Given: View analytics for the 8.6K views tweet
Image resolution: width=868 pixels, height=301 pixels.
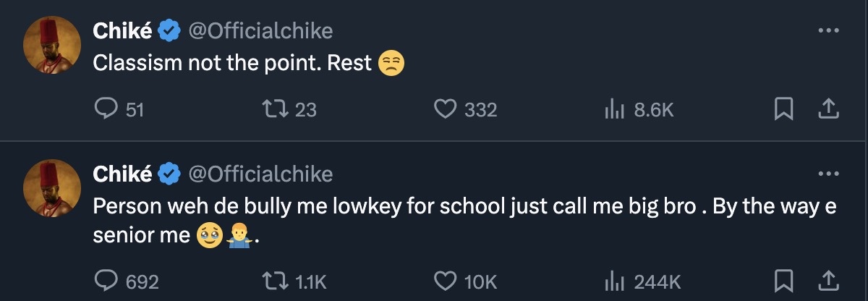Looking at the screenshot, I should pos(614,109).
